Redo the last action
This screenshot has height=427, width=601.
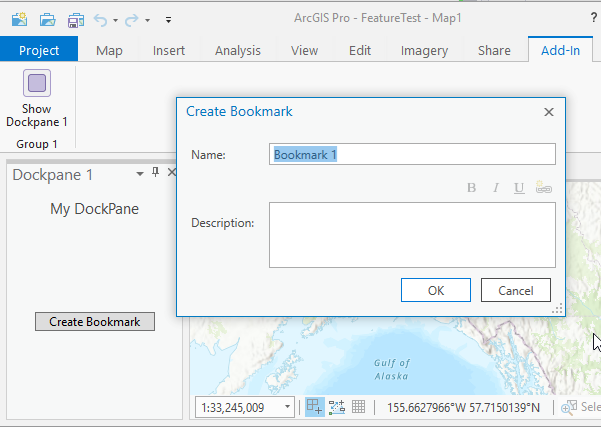[131, 20]
